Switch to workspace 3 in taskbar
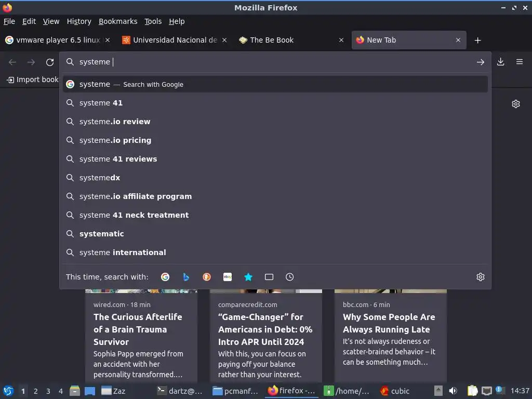 coord(48,391)
